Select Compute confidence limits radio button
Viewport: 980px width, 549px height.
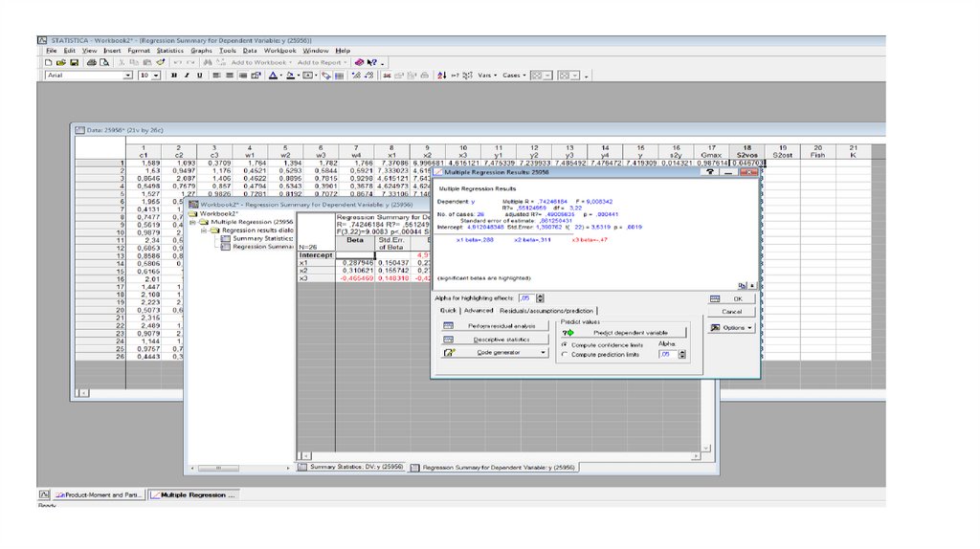point(565,344)
